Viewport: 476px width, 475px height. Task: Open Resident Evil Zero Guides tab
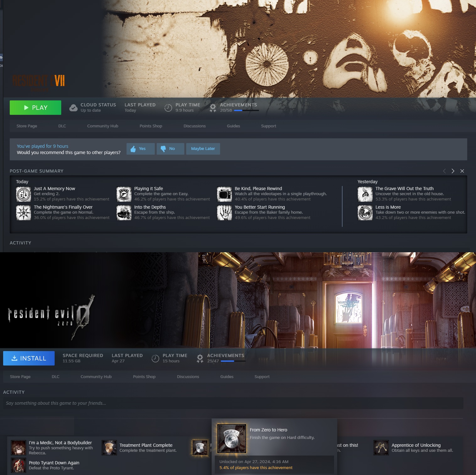point(227,377)
